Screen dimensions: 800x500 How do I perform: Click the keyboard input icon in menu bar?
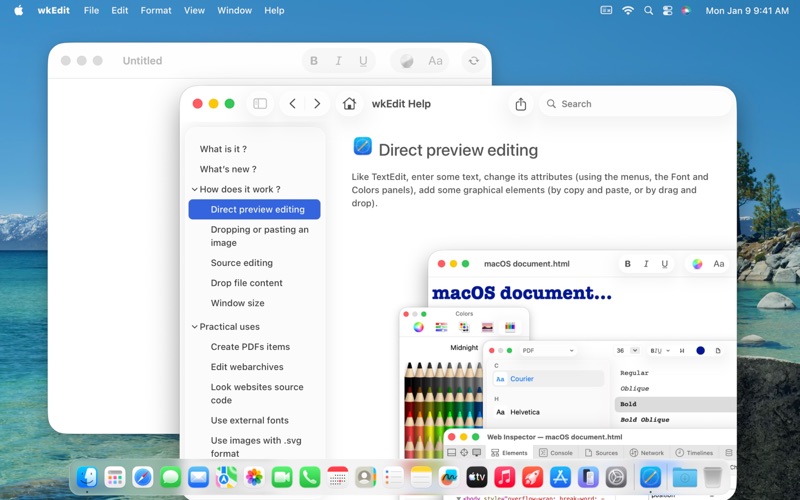pyautogui.click(x=606, y=10)
